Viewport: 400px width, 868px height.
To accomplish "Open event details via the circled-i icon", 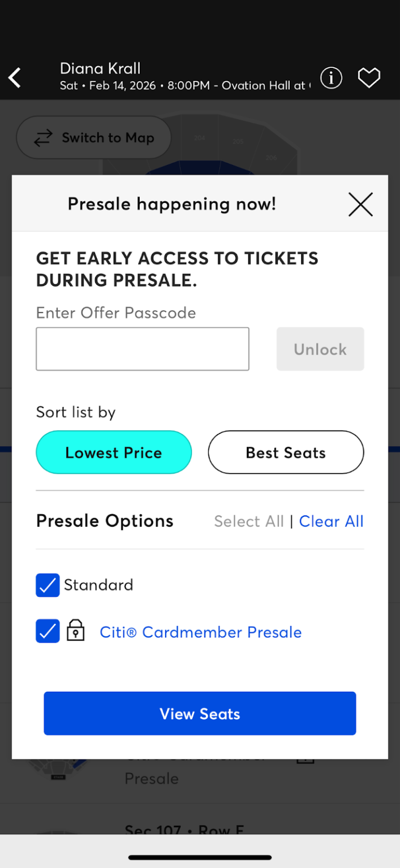I will tap(331, 78).
